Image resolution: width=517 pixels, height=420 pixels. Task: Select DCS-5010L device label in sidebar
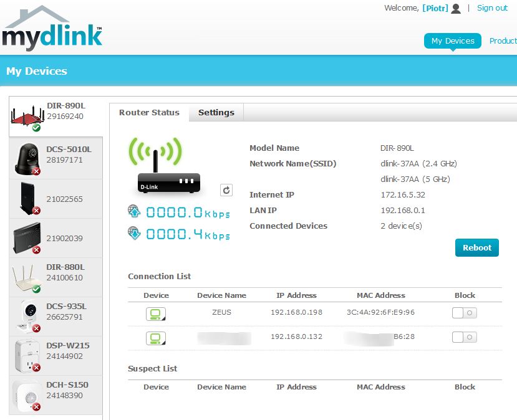tap(69, 149)
